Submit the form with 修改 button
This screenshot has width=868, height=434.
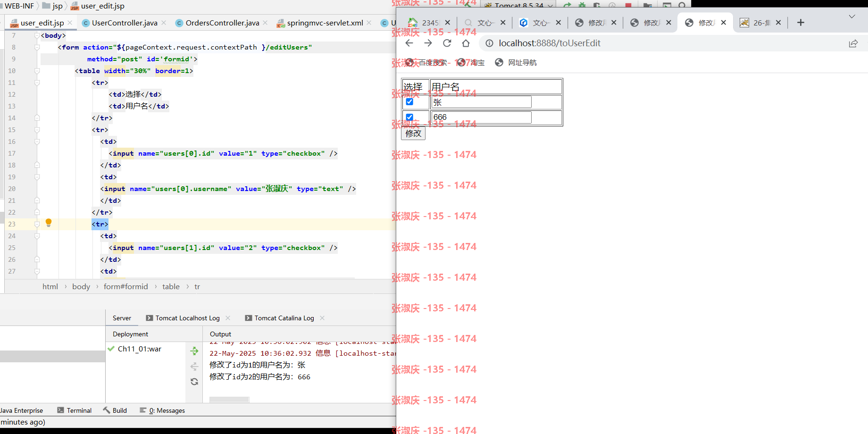pos(413,134)
